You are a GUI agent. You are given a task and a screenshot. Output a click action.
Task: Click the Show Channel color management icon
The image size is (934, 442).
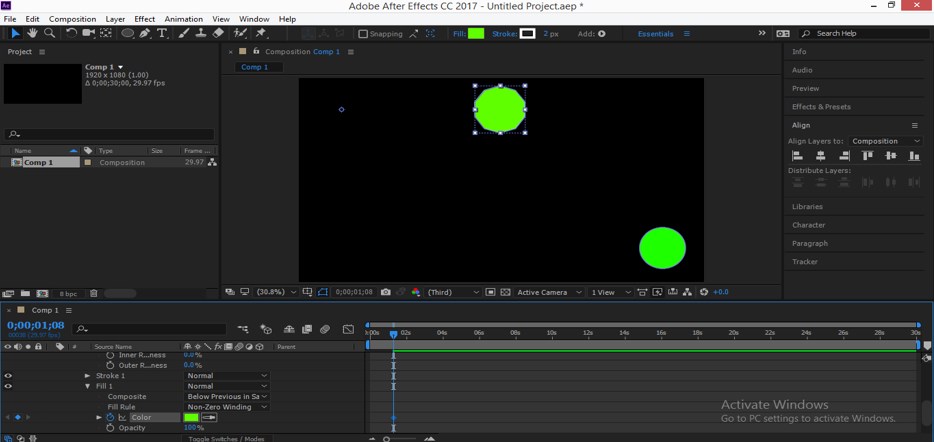(x=416, y=292)
